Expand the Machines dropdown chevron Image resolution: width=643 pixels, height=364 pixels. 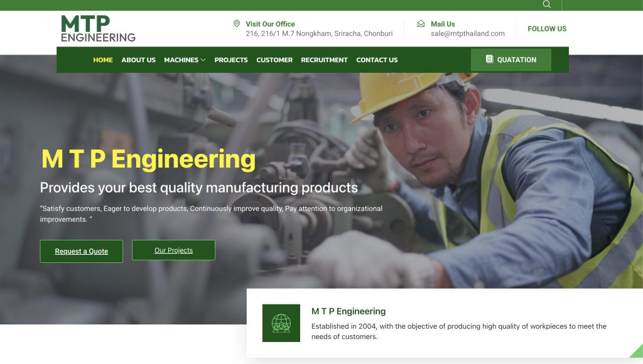coord(203,60)
